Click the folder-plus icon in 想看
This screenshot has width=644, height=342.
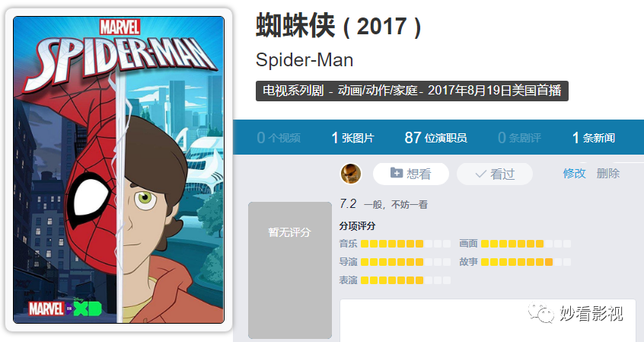tap(397, 173)
